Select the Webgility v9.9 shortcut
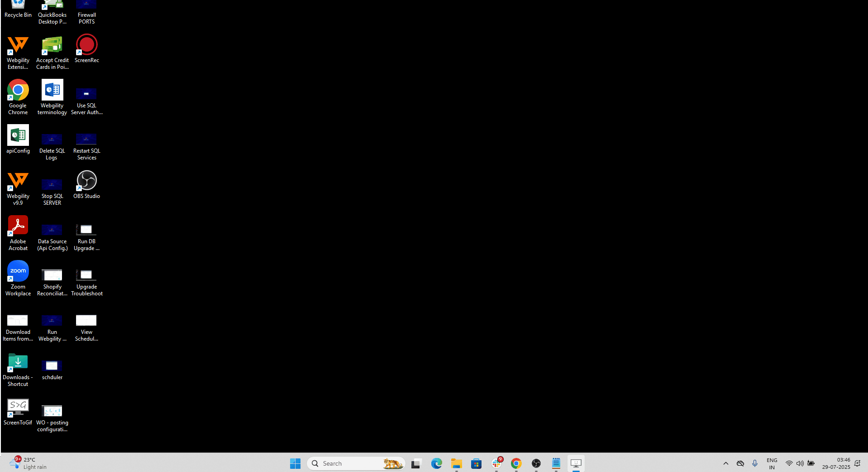 click(18, 188)
